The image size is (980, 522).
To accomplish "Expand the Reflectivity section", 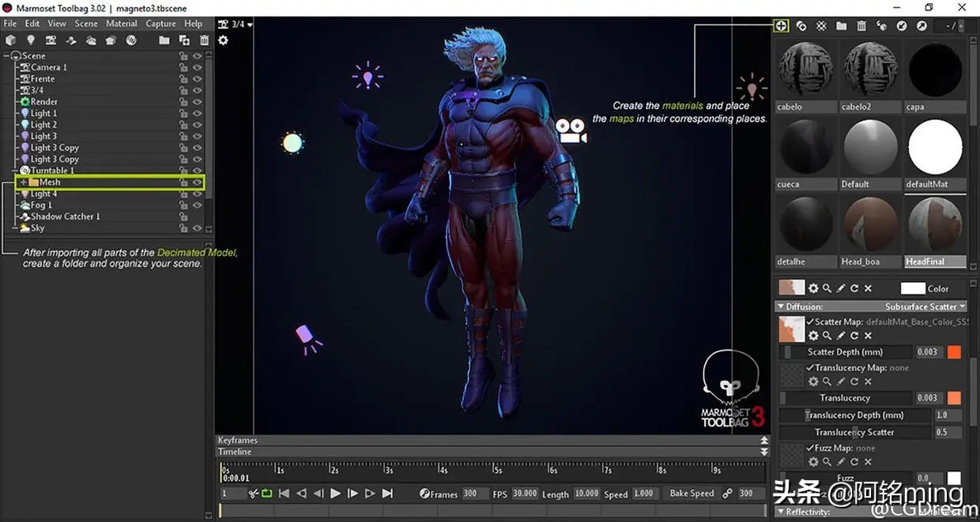I will pyautogui.click(x=781, y=512).
